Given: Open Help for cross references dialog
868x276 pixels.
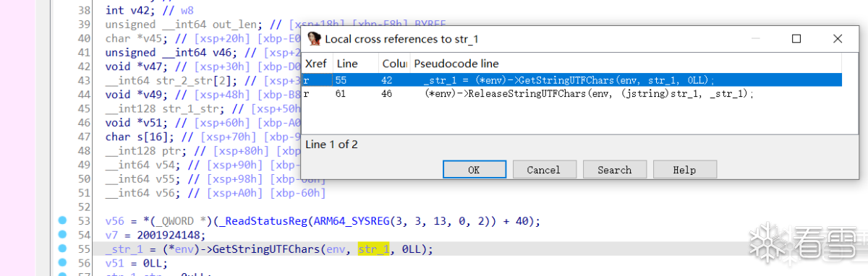Looking at the screenshot, I should (684, 170).
